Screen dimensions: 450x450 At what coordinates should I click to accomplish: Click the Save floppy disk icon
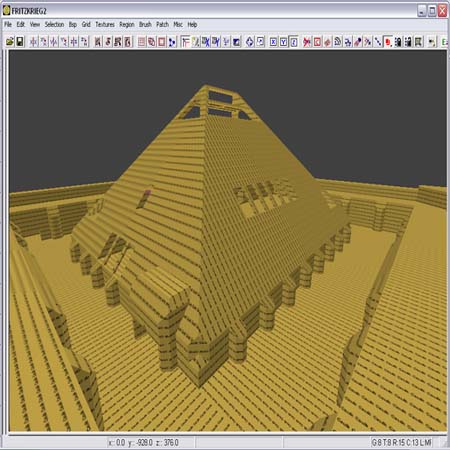click(x=20, y=42)
